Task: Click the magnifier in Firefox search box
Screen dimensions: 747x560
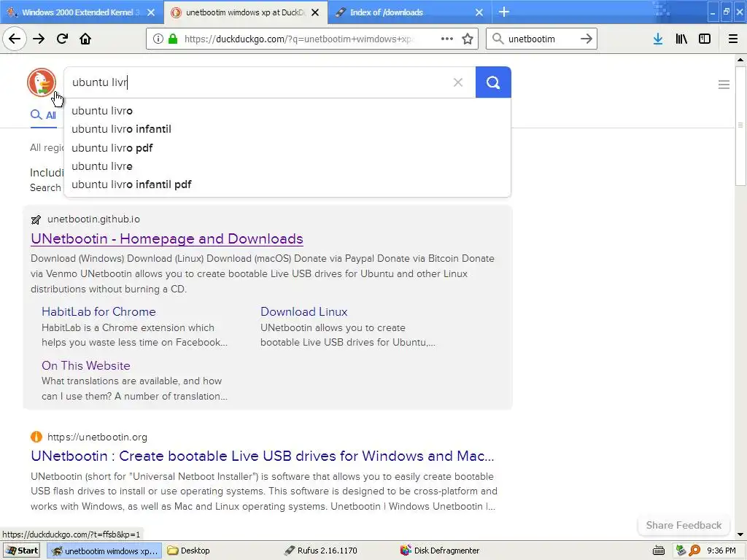Action: 498,39
